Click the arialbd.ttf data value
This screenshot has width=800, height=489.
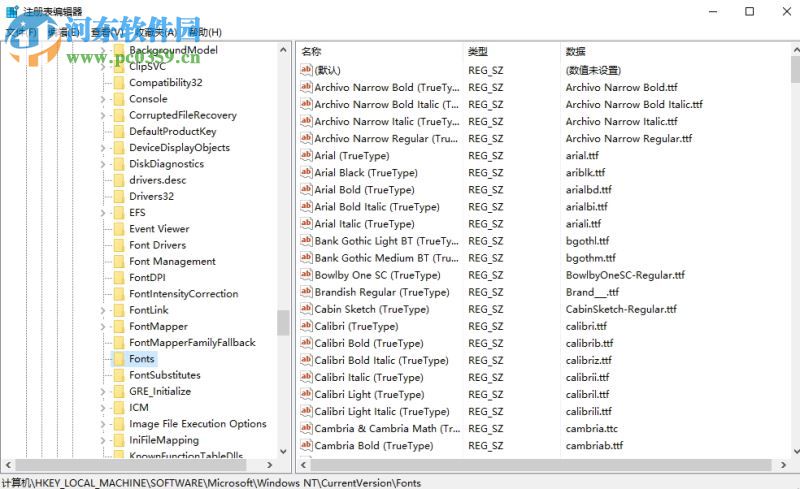[588, 189]
